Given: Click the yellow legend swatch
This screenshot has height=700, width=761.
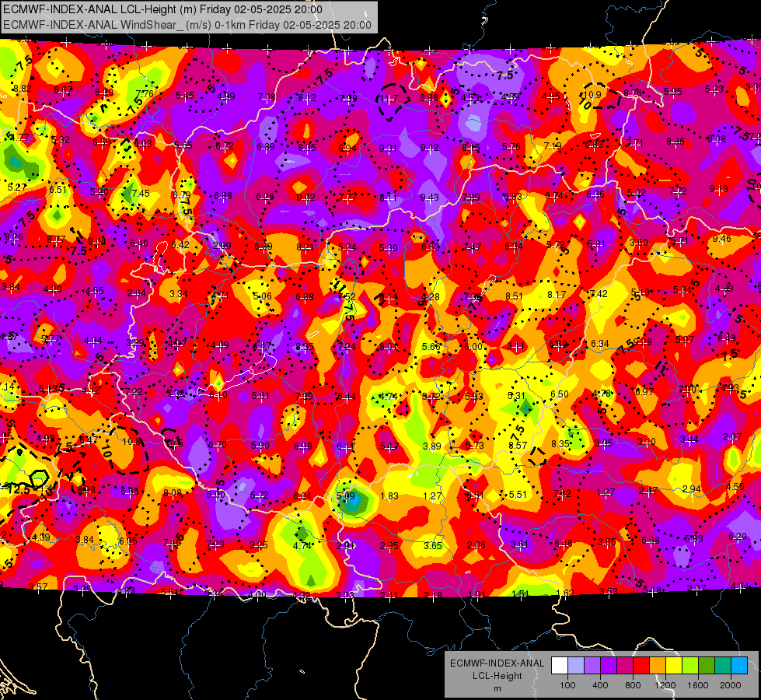Looking at the screenshot, I should (x=674, y=666).
